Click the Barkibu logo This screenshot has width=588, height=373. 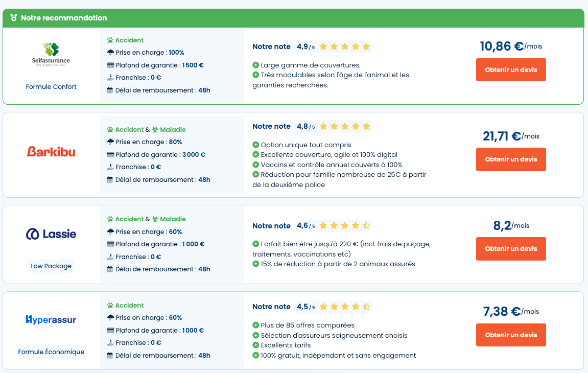[x=51, y=152]
